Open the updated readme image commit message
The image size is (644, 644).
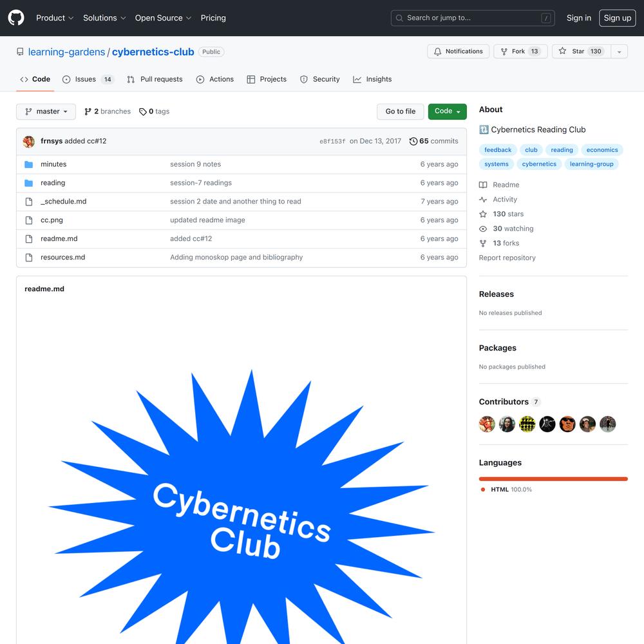pos(207,220)
